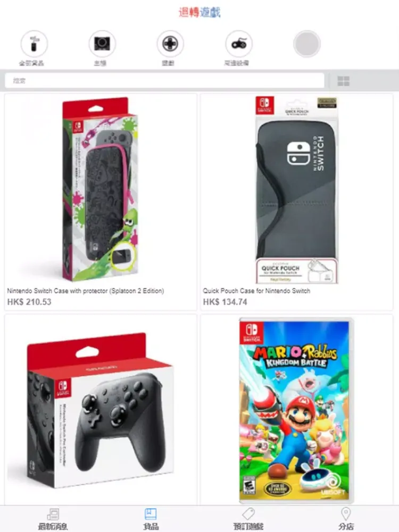
Task: Open the gamepad accessories category icon
Action: click(x=239, y=44)
